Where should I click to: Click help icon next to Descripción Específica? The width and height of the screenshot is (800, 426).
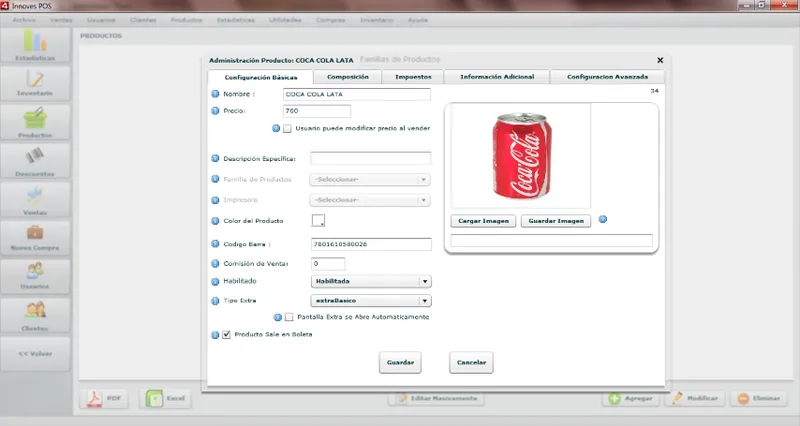coord(215,159)
